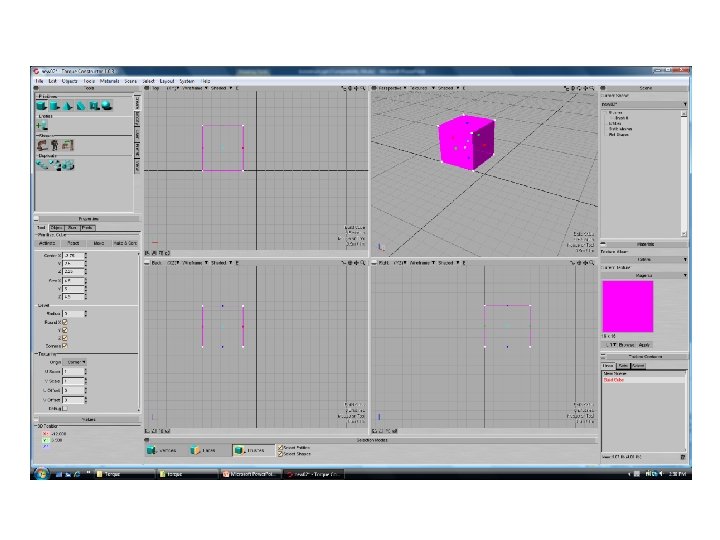Toggle the Select Shapes checkbox
Screen dimensions: 720x540
[x=280, y=454]
